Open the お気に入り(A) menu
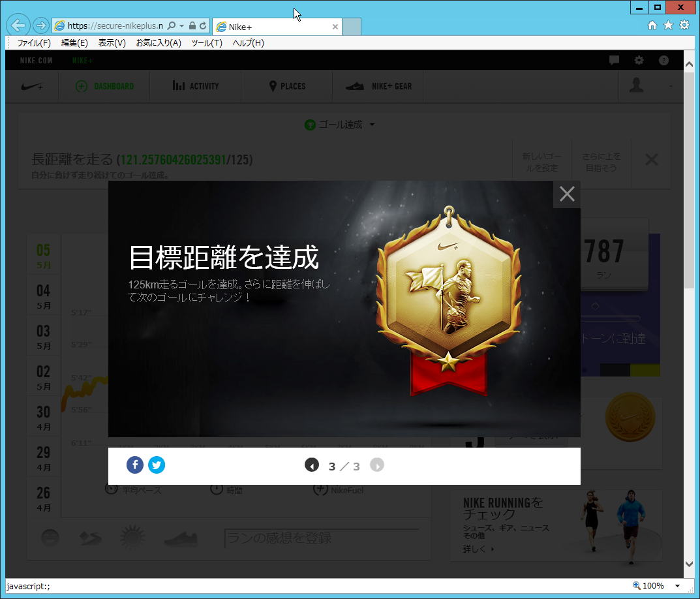The image size is (700, 599). (159, 43)
